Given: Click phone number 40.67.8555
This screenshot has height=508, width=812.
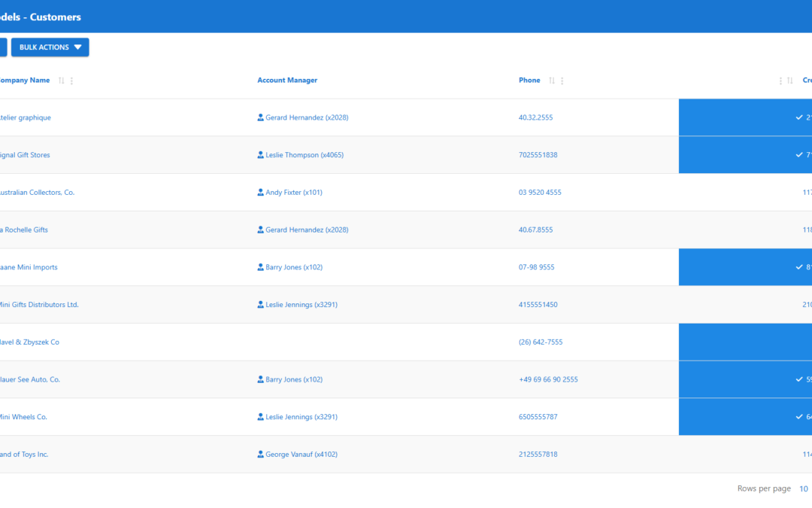Looking at the screenshot, I should 535,230.
